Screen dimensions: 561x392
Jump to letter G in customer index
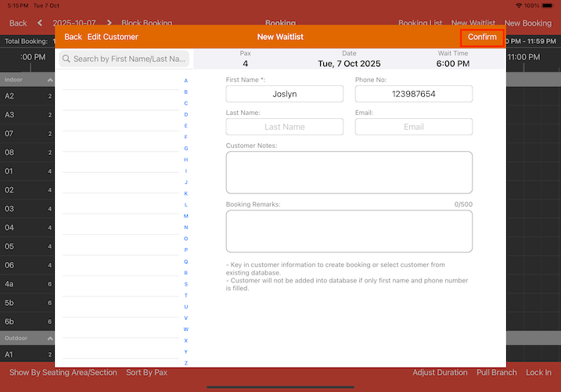185,149
